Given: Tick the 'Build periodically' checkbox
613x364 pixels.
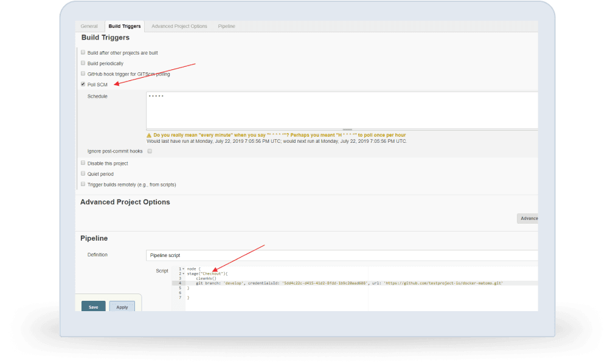Looking at the screenshot, I should pos(83,63).
